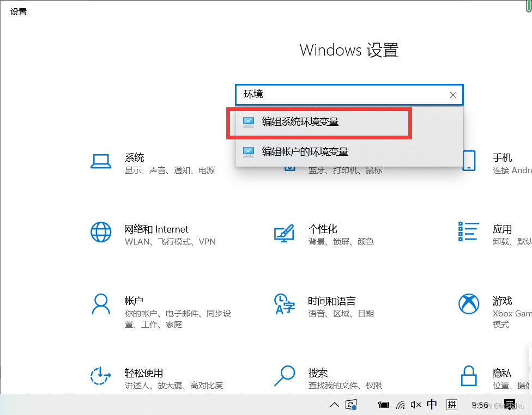Click the WLAN、飞行模式、VPN description
The image size is (532, 415).
pos(170,242)
